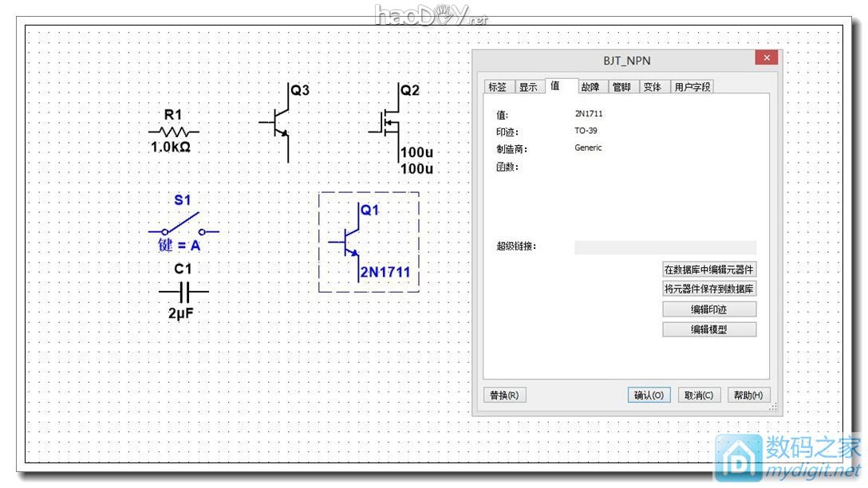Go to the 用户字段 tab
The image size is (868, 488).
click(692, 87)
